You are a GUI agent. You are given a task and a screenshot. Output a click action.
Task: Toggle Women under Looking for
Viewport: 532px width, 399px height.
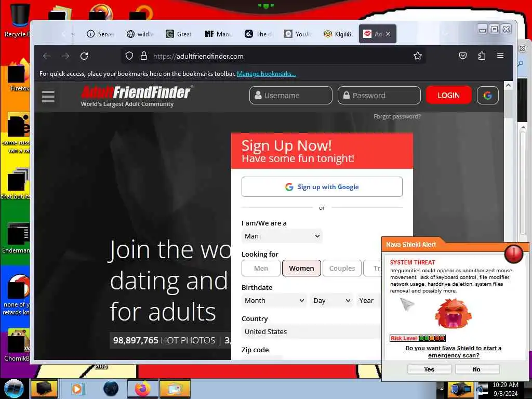click(x=301, y=268)
